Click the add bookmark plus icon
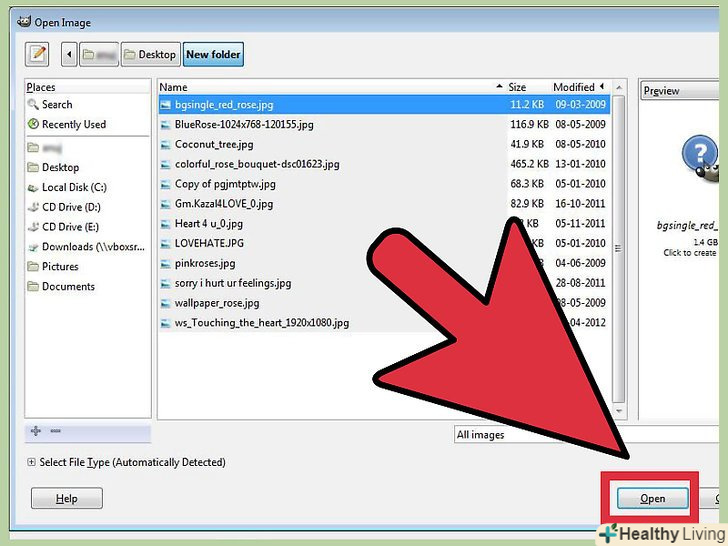 click(x=36, y=431)
